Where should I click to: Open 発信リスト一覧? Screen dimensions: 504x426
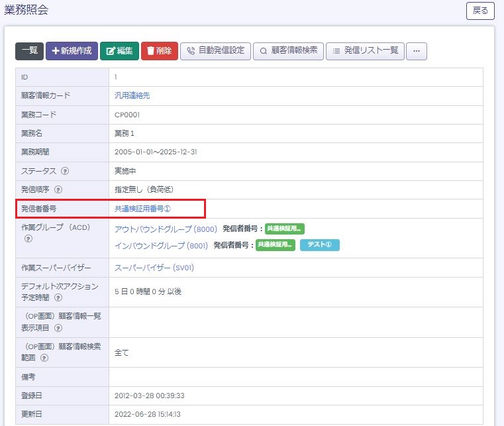(365, 51)
